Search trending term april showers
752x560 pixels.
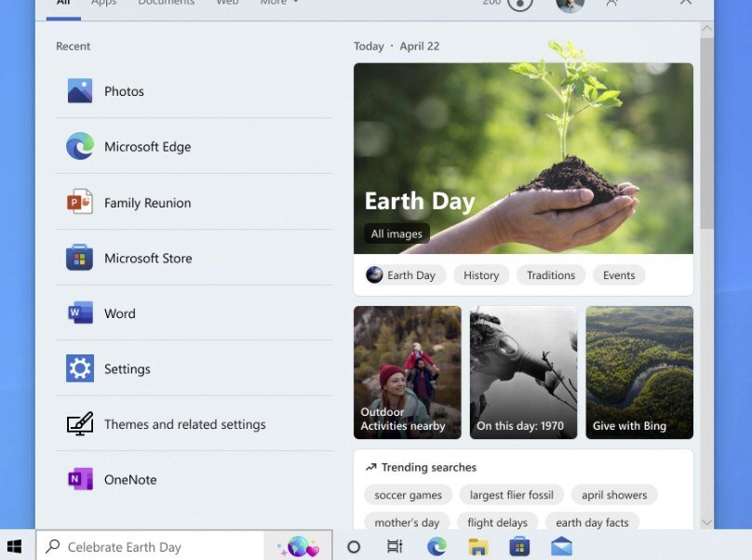614,495
